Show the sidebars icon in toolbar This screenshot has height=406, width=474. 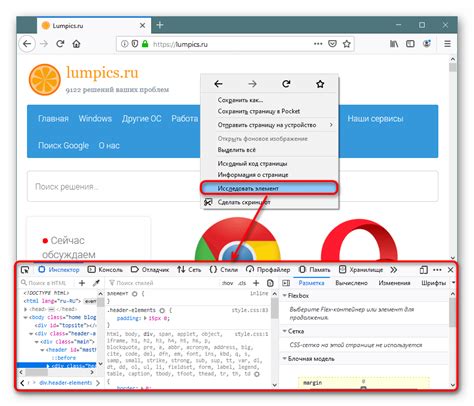click(x=410, y=44)
